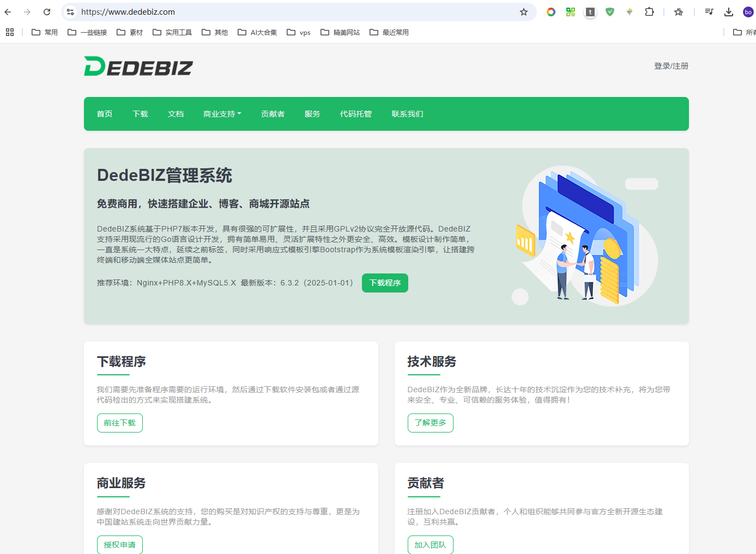The height and width of the screenshot is (554, 756).
Task: Focus the URL address bar
Action: pos(294,12)
